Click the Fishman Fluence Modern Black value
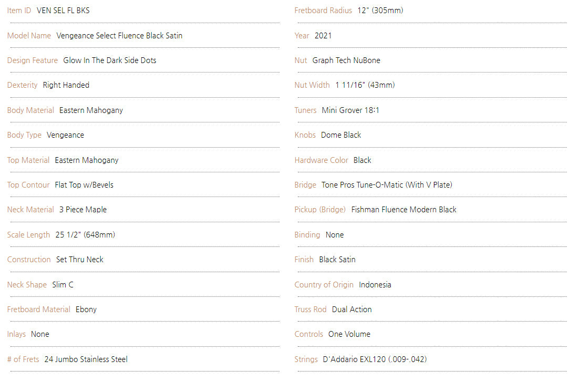 pos(403,210)
